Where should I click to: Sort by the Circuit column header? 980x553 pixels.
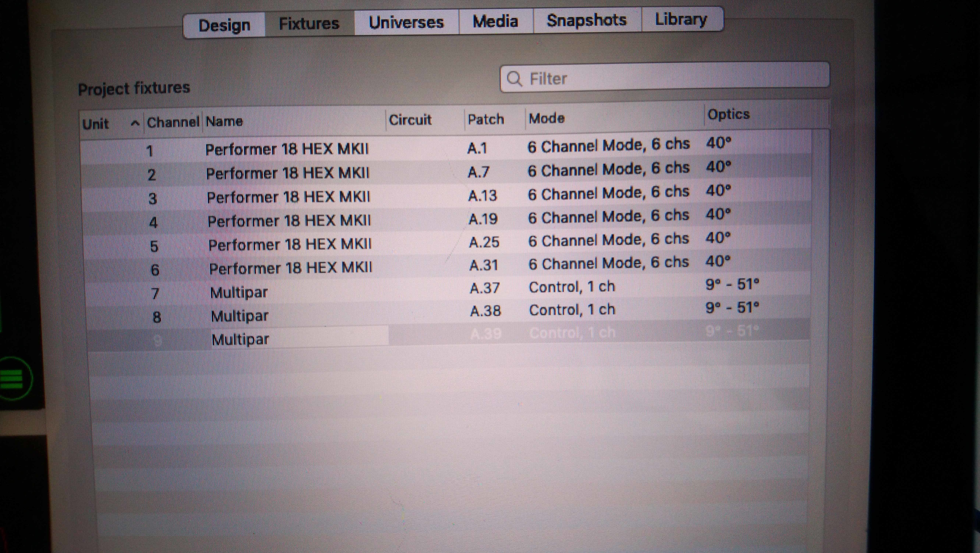click(x=410, y=120)
